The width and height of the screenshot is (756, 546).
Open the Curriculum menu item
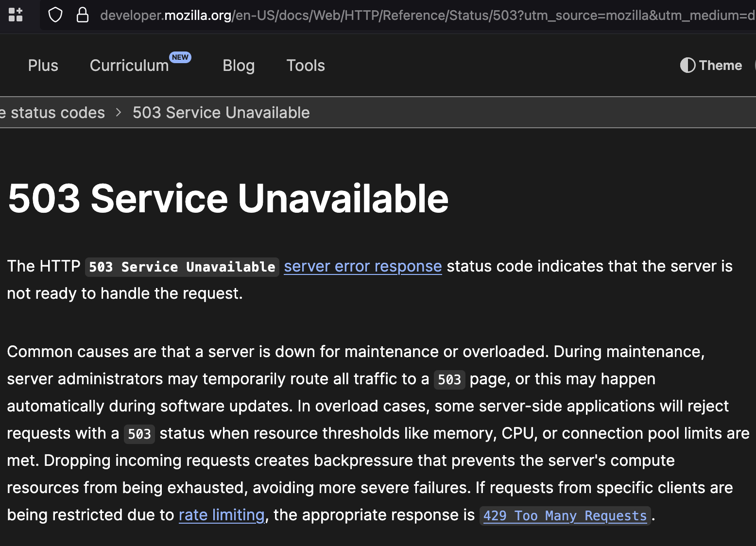point(129,66)
